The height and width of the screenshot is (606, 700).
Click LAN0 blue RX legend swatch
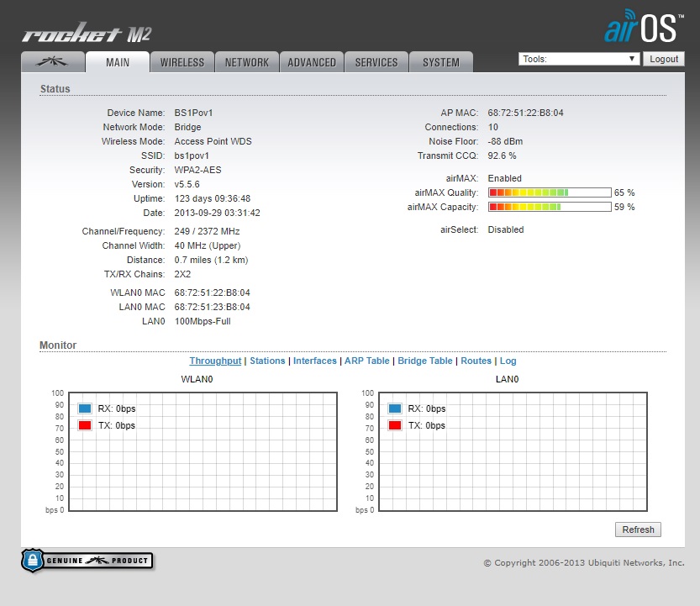point(395,408)
